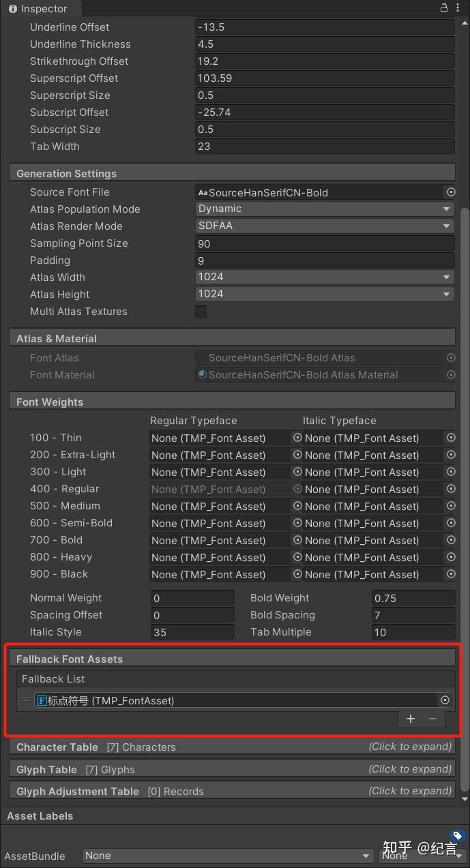470x868 pixels.
Task: Remove fallback font with minus button
Action: 432,719
